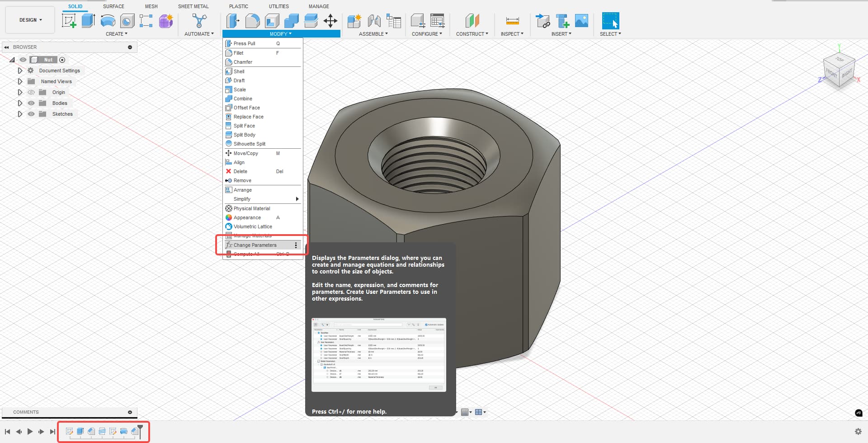This screenshot has height=443, width=868.
Task: Select the Hole tool in toolbar
Action: pyautogui.click(x=127, y=21)
